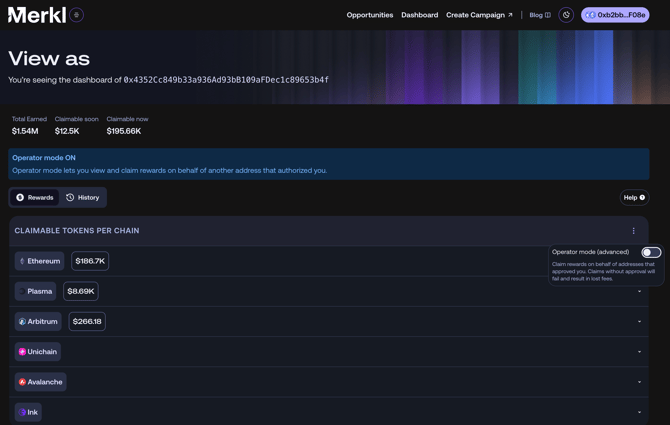Click the Unichain chain badge
The height and width of the screenshot is (425, 670).
click(38, 352)
